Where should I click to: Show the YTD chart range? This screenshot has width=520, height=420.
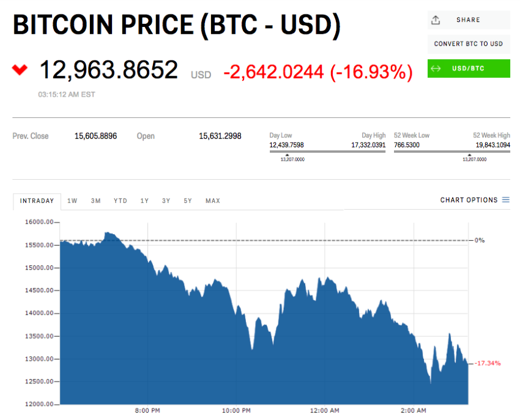click(120, 201)
